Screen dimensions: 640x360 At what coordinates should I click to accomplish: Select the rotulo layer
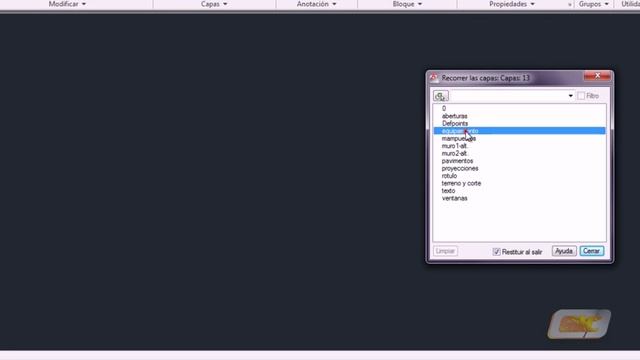tap(519, 176)
